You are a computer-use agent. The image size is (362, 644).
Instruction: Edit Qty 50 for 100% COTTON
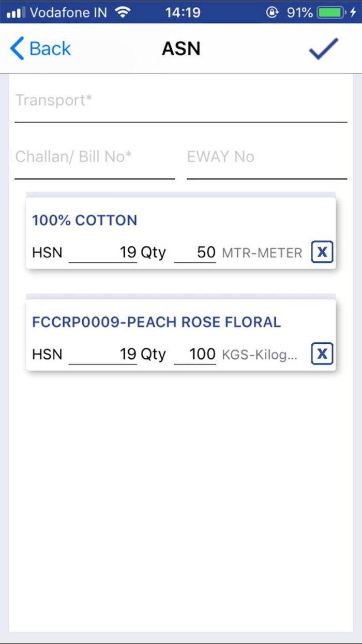[195, 253]
